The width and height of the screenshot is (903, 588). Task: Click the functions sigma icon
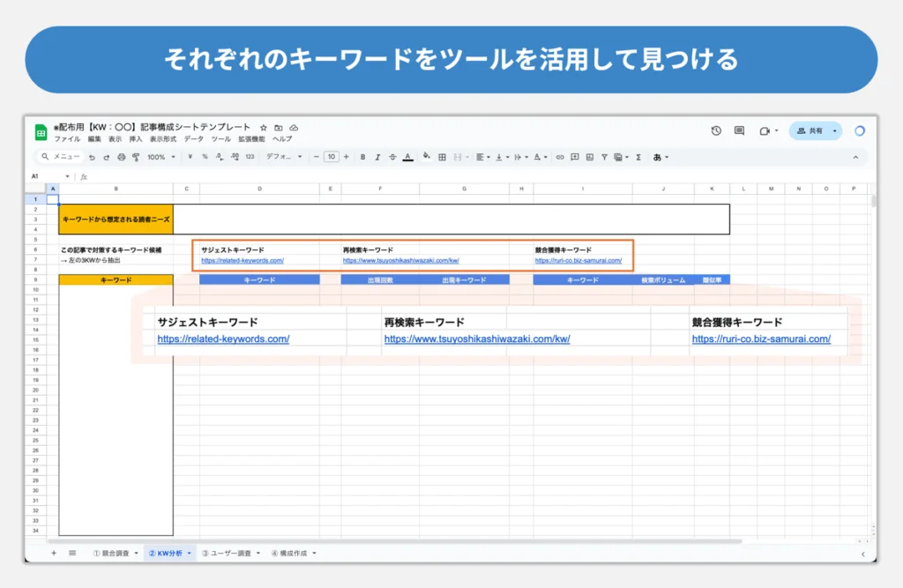pos(638,157)
